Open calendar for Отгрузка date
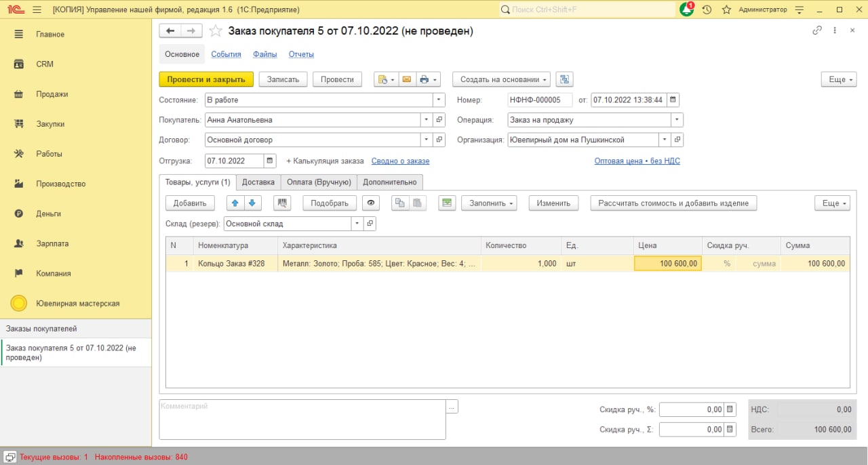868x465 pixels. (x=270, y=161)
